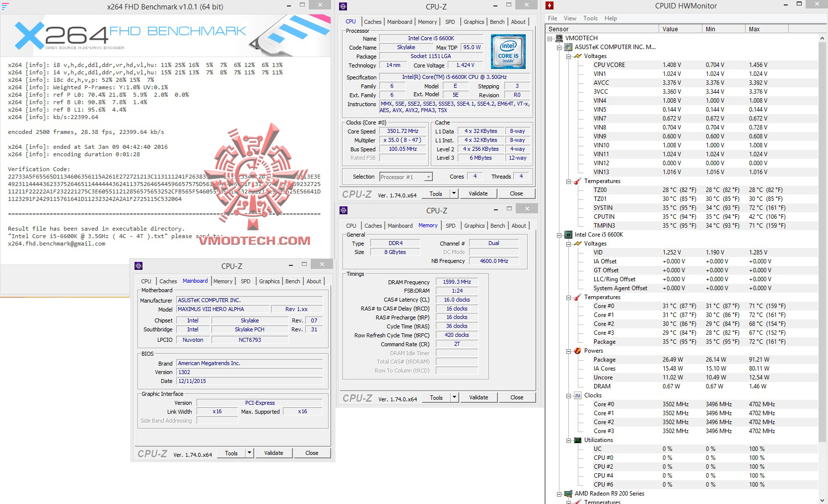Open the Graphics tab in the CPU-Z Memory window
The height and width of the screenshot is (504, 828).
click(474, 226)
